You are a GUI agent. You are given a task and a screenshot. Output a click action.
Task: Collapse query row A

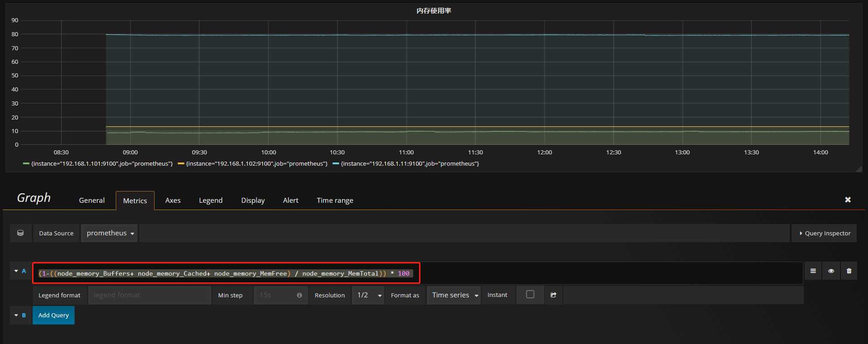click(x=16, y=271)
